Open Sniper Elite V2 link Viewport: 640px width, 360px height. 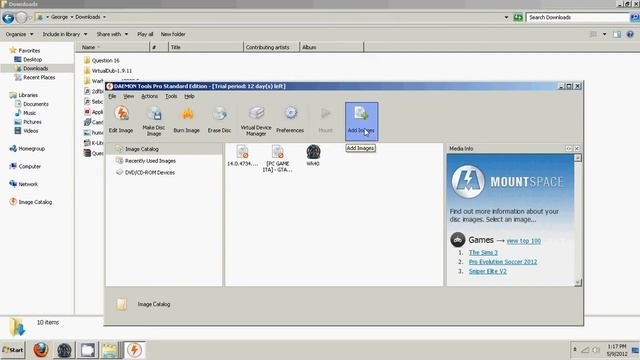click(x=488, y=271)
